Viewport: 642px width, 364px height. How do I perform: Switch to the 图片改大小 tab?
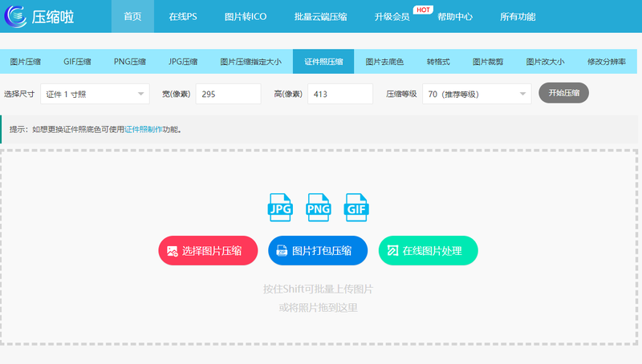546,62
